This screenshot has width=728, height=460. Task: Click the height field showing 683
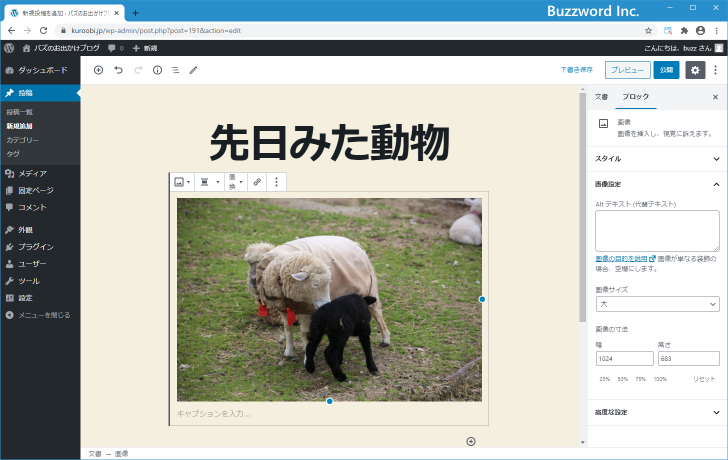[x=689, y=358]
